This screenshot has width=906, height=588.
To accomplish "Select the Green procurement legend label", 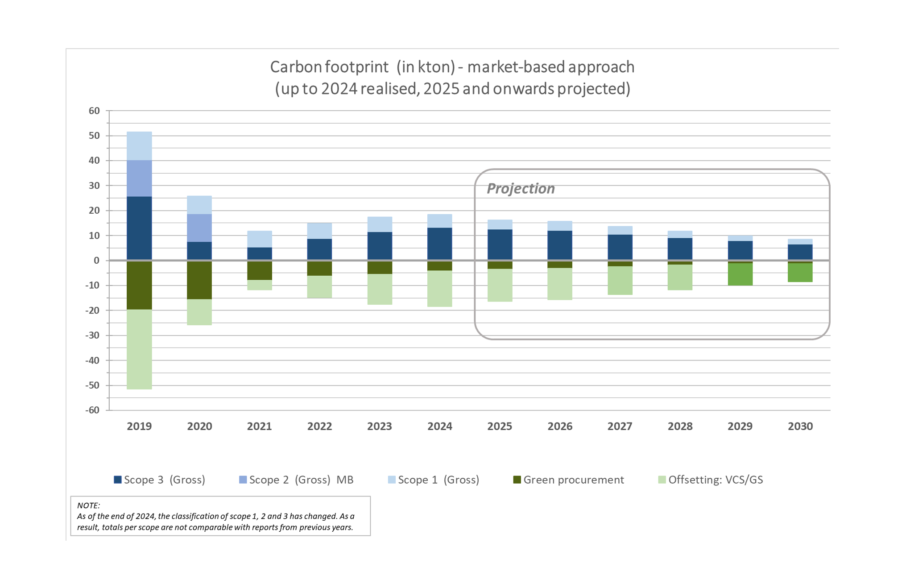I will 573,480.
